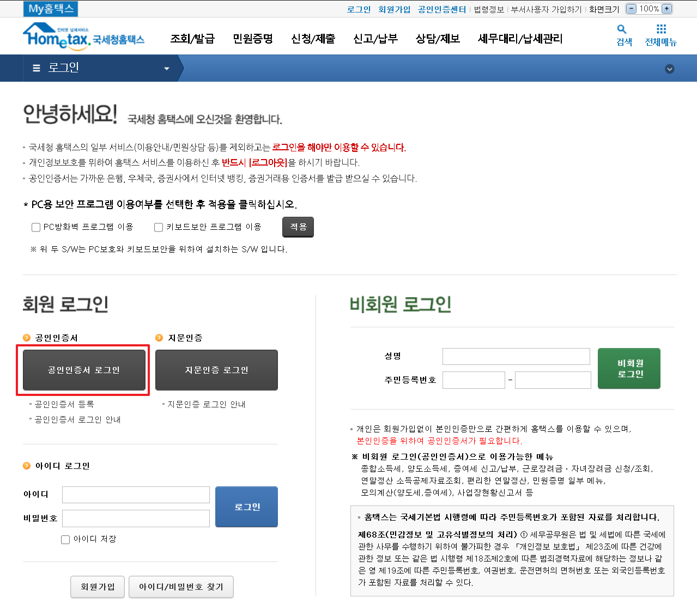Click the orange arrow icon beside 지문인증
Screen dimensions: 697x616
coord(159,338)
